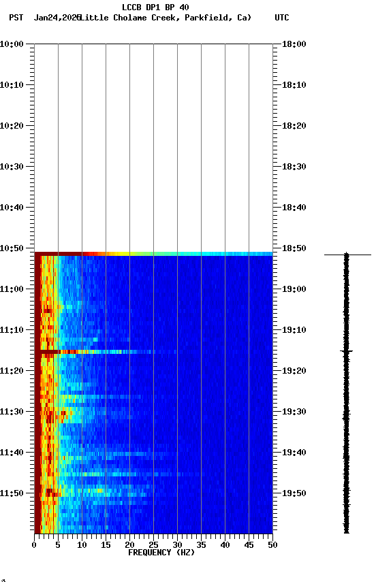Image resolution: width=376 pixels, height=588 pixels.
Task: Click the 18:20 UTC time label
Action: (294, 126)
